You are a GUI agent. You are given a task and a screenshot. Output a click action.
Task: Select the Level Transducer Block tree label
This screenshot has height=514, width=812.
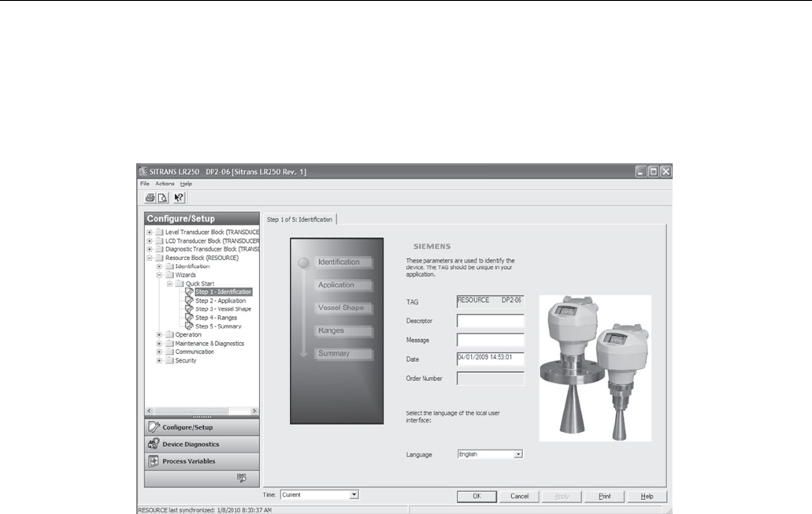pos(212,232)
